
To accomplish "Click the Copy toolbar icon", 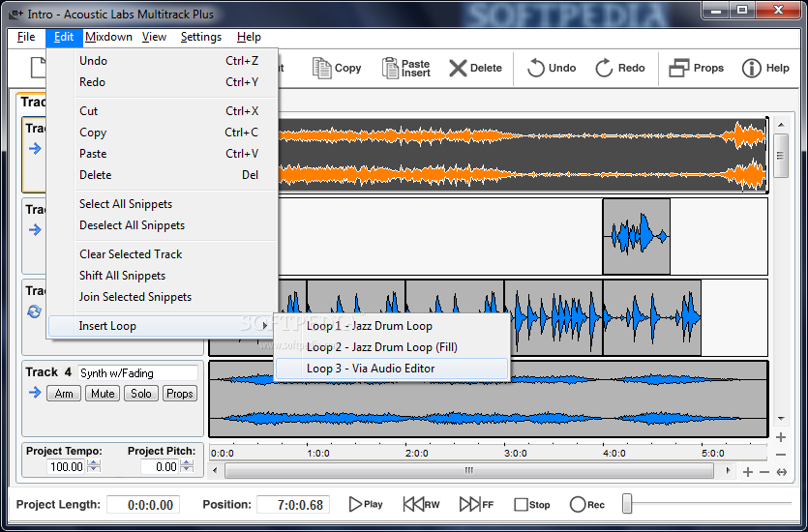I will (337, 68).
